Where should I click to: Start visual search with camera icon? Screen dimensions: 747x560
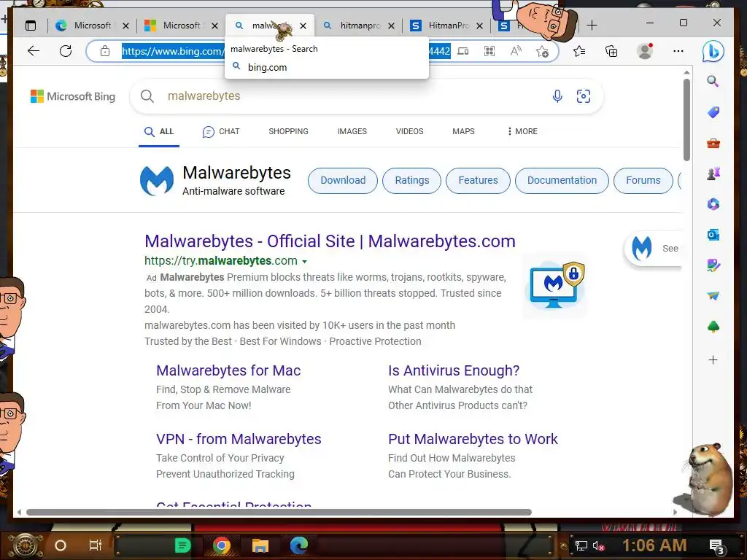coord(583,96)
